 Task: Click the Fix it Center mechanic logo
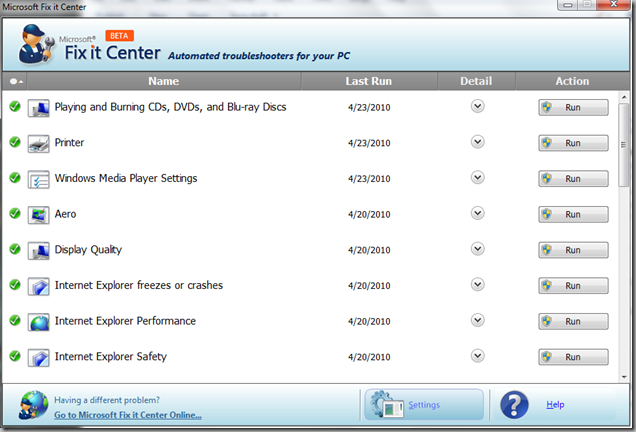pyautogui.click(x=37, y=44)
